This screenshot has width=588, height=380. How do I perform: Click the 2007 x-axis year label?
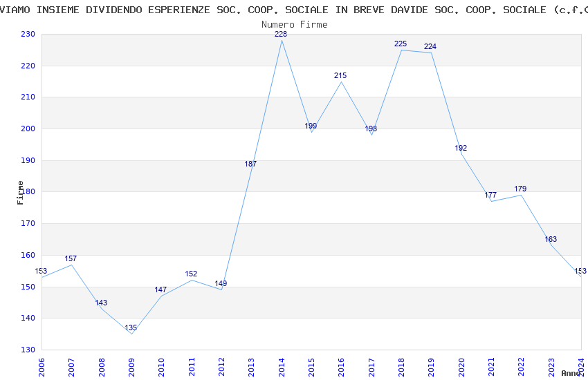tap(71, 367)
